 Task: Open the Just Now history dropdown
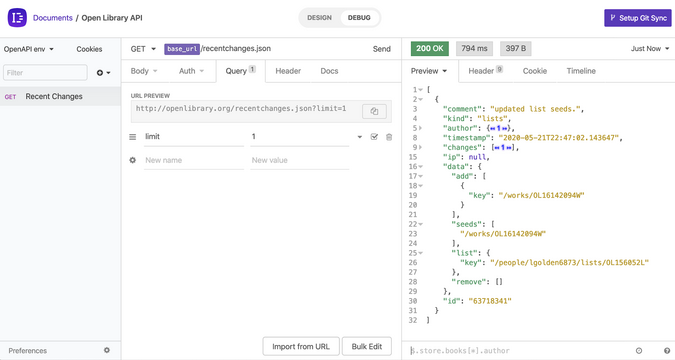(x=650, y=49)
